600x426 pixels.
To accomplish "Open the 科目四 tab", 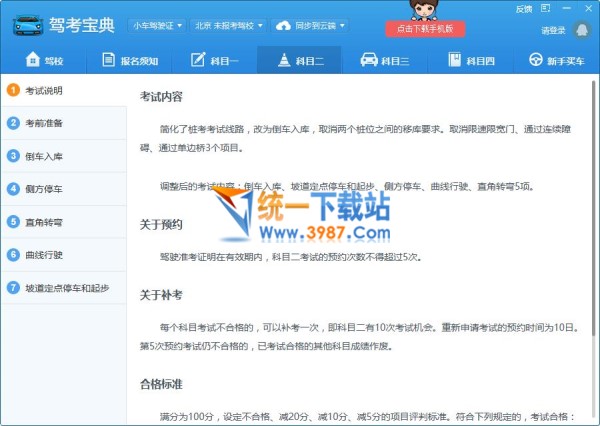I will [x=470, y=60].
